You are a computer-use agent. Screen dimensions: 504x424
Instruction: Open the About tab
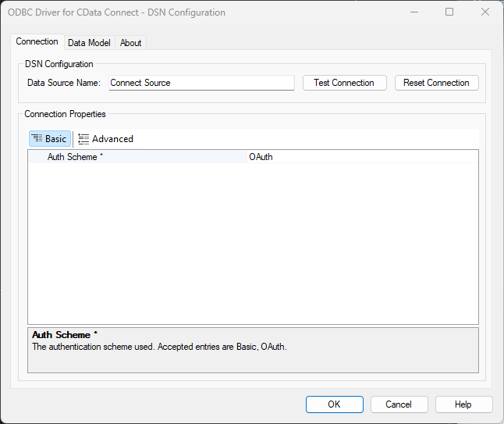coord(130,43)
